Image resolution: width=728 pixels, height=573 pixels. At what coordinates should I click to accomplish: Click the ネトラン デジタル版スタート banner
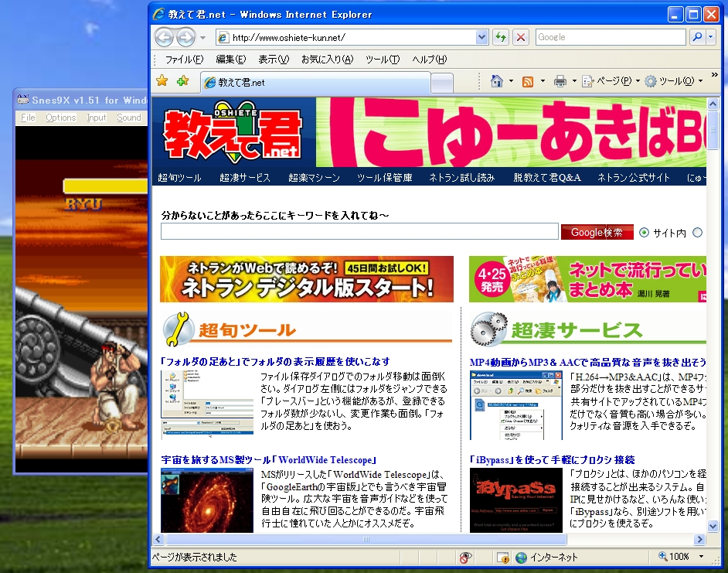point(307,279)
